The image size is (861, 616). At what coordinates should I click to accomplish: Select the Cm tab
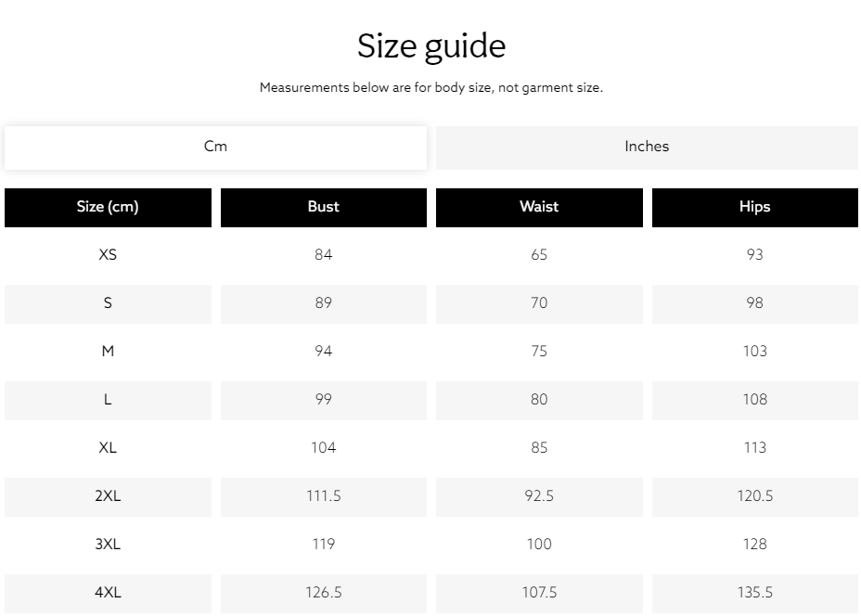215,148
